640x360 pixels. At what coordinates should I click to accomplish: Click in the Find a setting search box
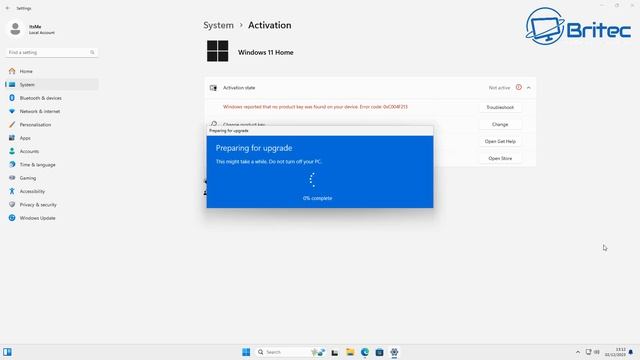pos(51,52)
